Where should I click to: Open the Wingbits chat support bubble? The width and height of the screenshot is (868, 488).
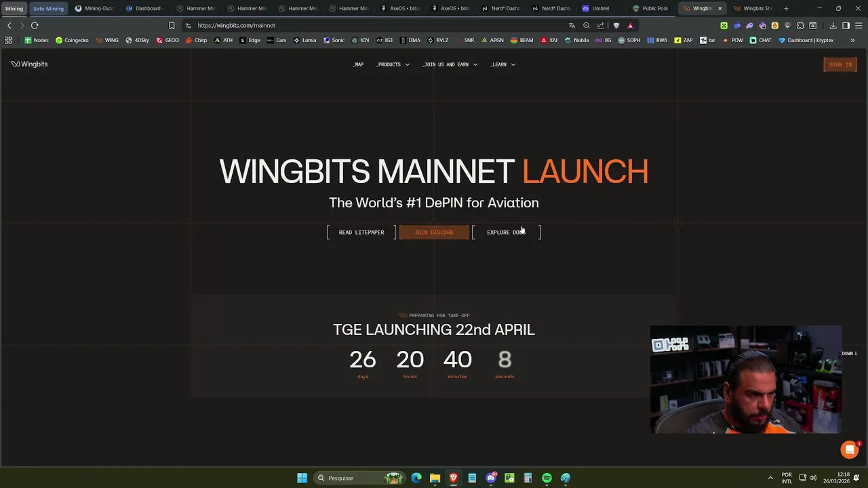pos(849,449)
